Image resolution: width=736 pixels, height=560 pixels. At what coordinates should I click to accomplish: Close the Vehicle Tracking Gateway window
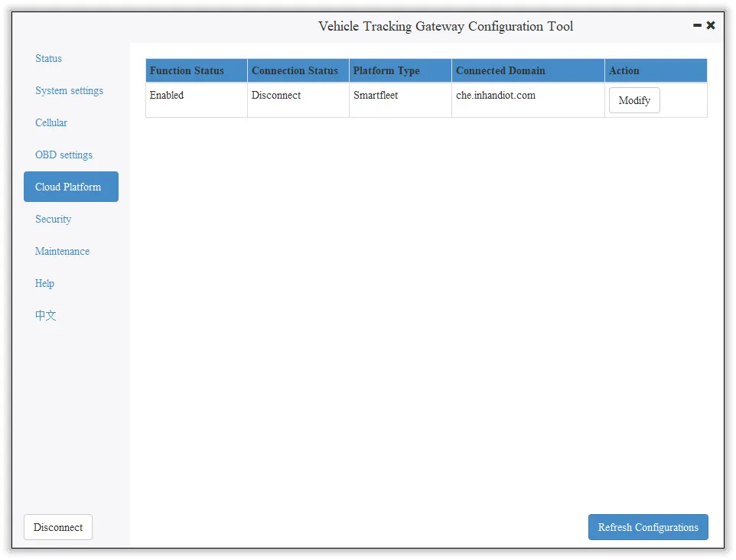coord(711,25)
